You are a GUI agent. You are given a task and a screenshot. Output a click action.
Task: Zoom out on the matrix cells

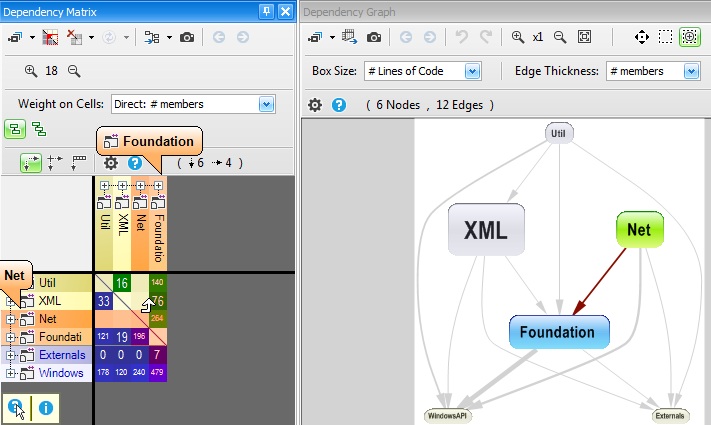coord(73,71)
